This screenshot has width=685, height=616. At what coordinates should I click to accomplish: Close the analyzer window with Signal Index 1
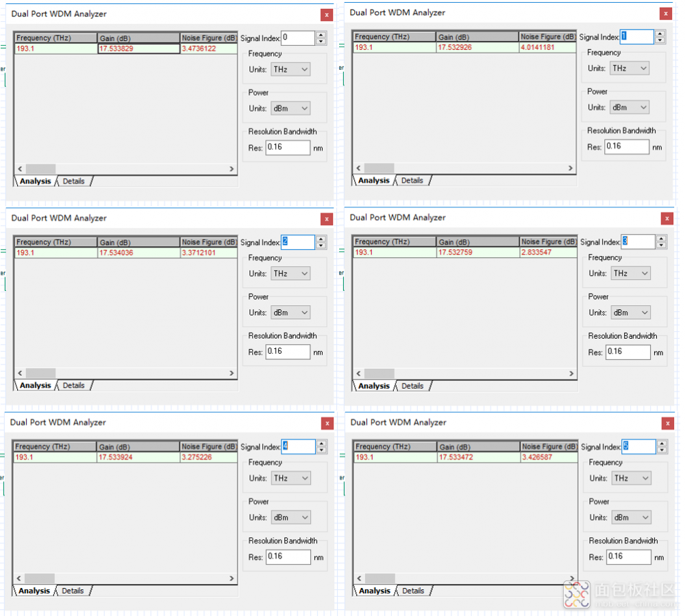click(x=665, y=14)
